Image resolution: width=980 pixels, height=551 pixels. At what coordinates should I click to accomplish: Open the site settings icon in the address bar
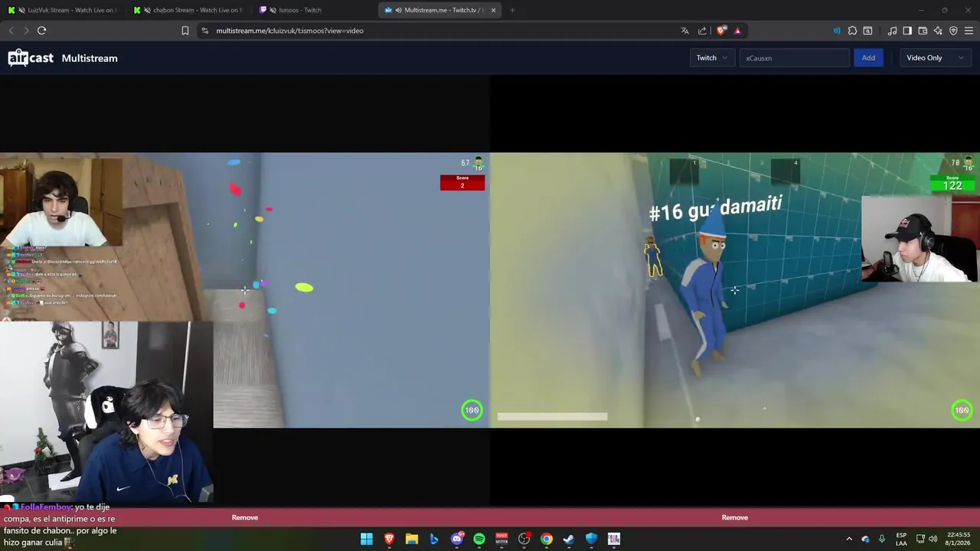click(x=204, y=31)
